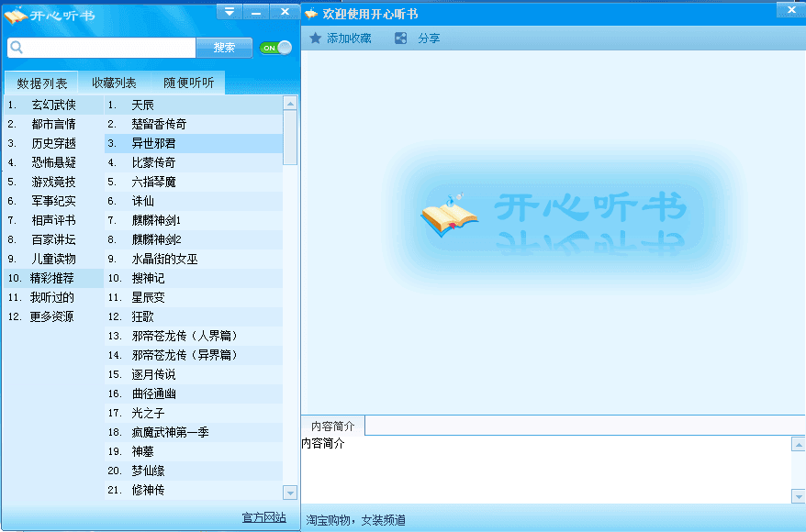Click the star icon for 添加收藏
The width and height of the screenshot is (806, 532).
click(x=316, y=39)
